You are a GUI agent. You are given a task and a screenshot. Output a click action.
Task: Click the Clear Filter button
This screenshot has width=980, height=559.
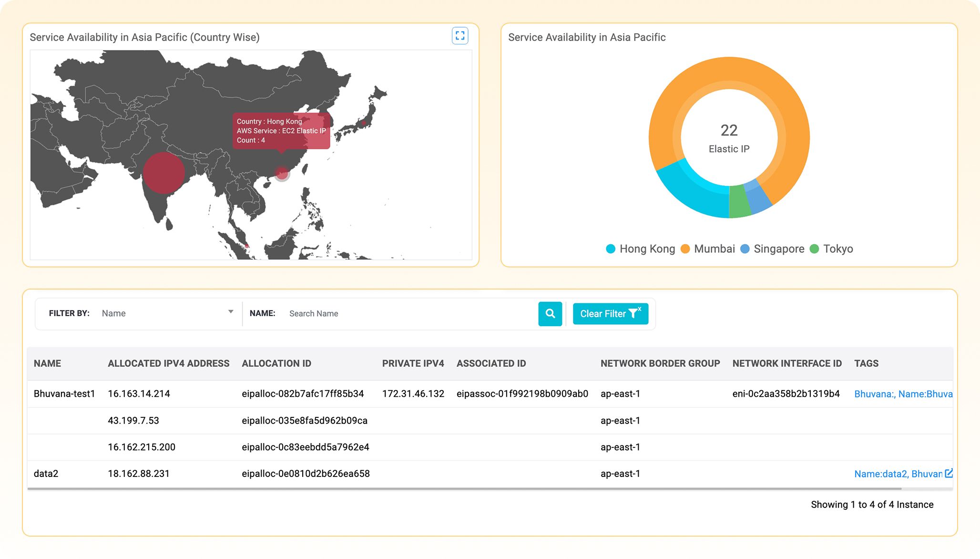[x=611, y=313]
